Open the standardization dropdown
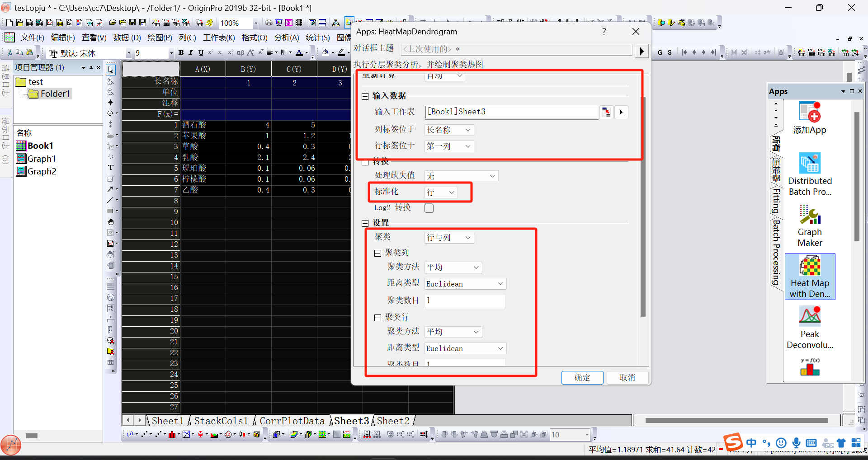Image resolution: width=868 pixels, height=460 pixels. 441,192
